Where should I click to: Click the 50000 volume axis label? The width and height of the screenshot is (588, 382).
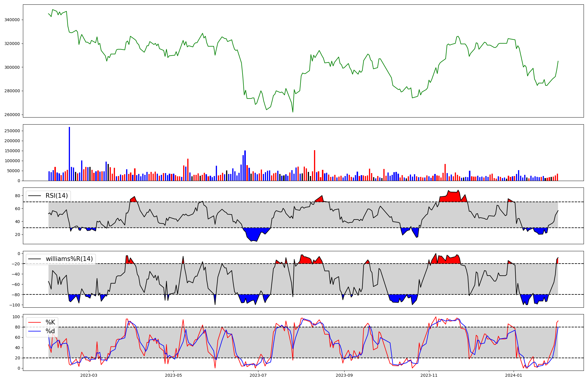coord(13,171)
